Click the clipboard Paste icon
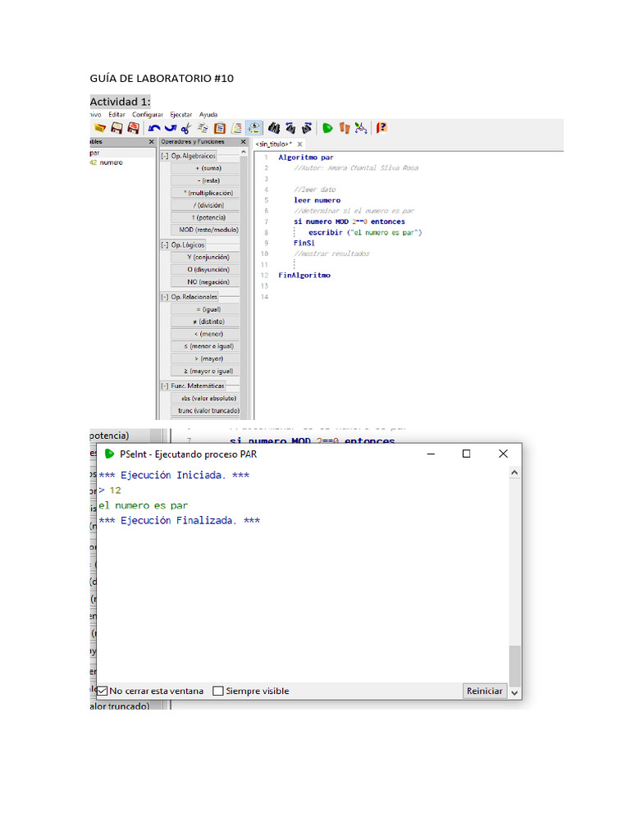The image size is (630, 840). tap(220, 128)
